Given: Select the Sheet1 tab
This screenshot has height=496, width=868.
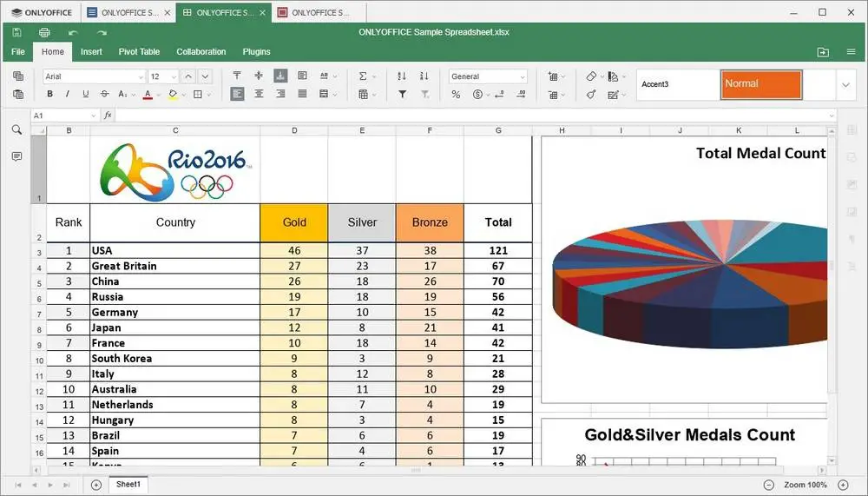Looking at the screenshot, I should 128,485.
